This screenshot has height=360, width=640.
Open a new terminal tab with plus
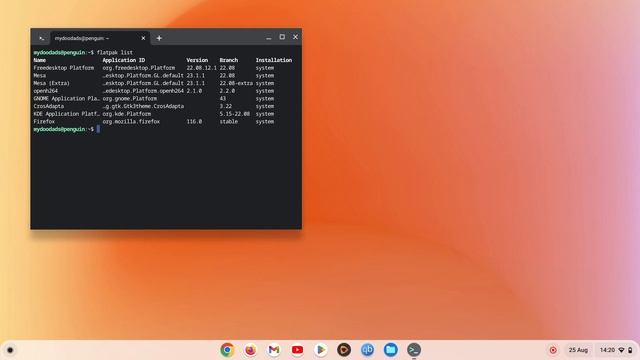pos(159,38)
